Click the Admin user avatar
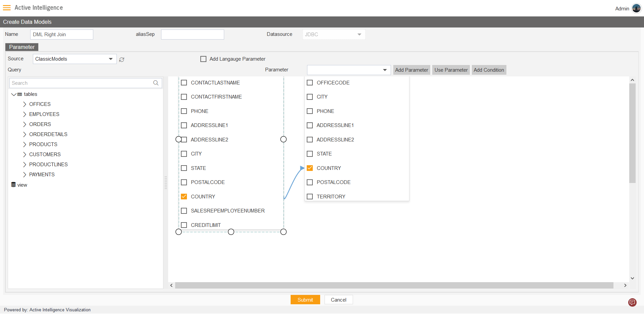Image resolution: width=644 pixels, height=314 pixels. click(636, 8)
